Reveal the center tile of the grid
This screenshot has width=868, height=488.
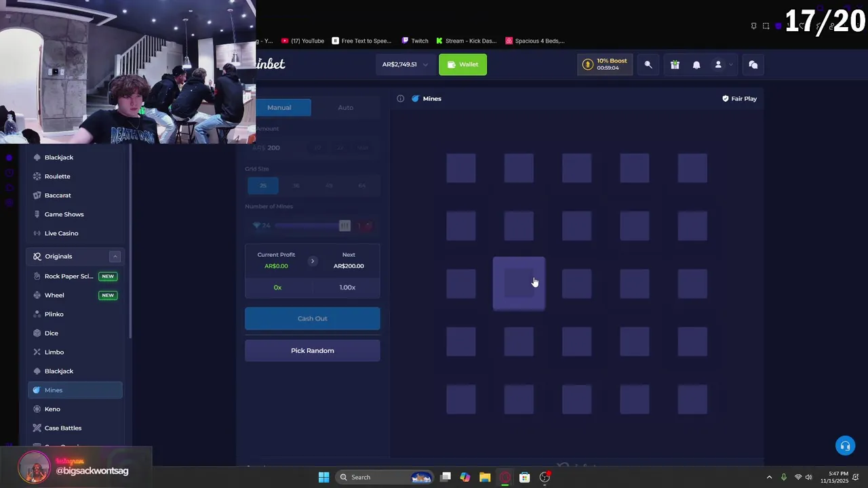[577, 284]
